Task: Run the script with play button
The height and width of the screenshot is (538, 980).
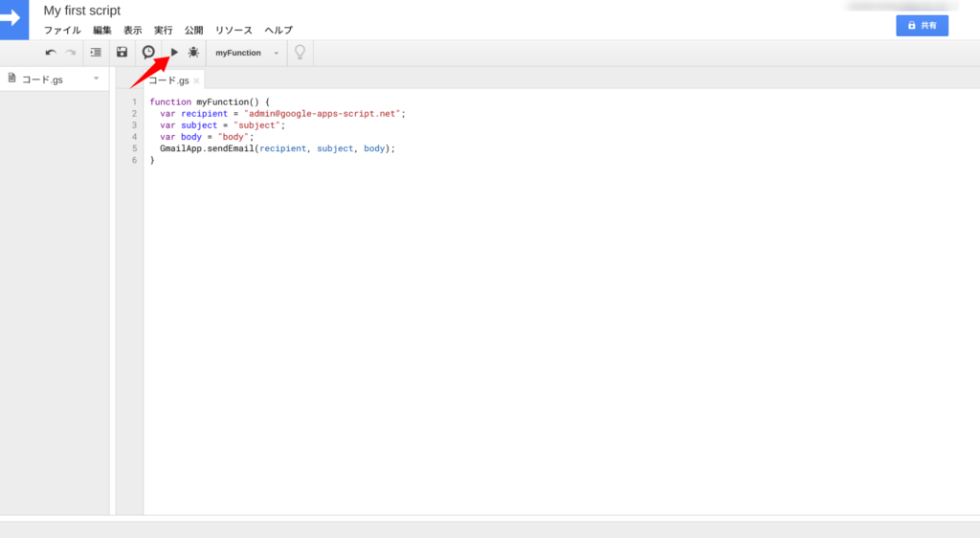Action: pos(174,53)
